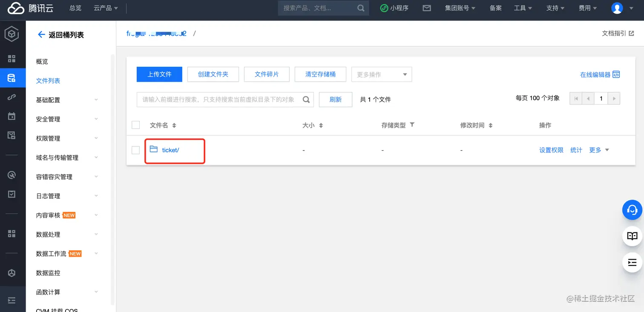The width and height of the screenshot is (644, 312).
Task: Open the 更多操作 dropdown
Action: [x=382, y=74]
